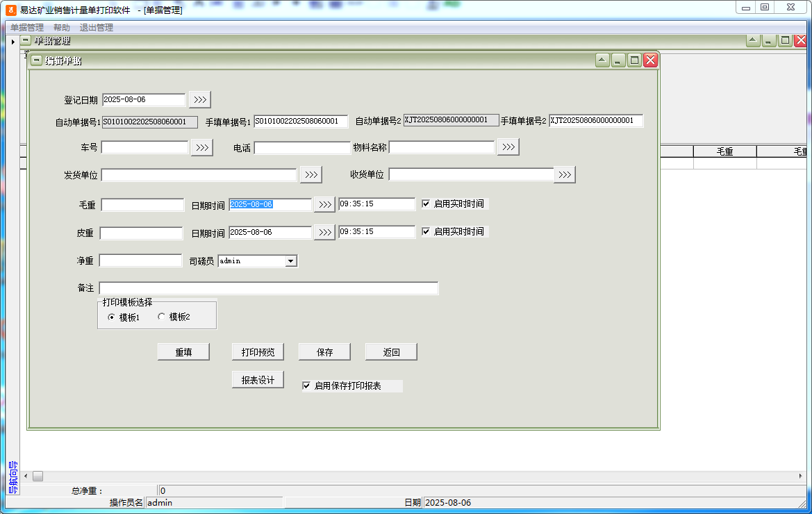
Task: Open the 单据管理 menu
Action: tap(27, 28)
